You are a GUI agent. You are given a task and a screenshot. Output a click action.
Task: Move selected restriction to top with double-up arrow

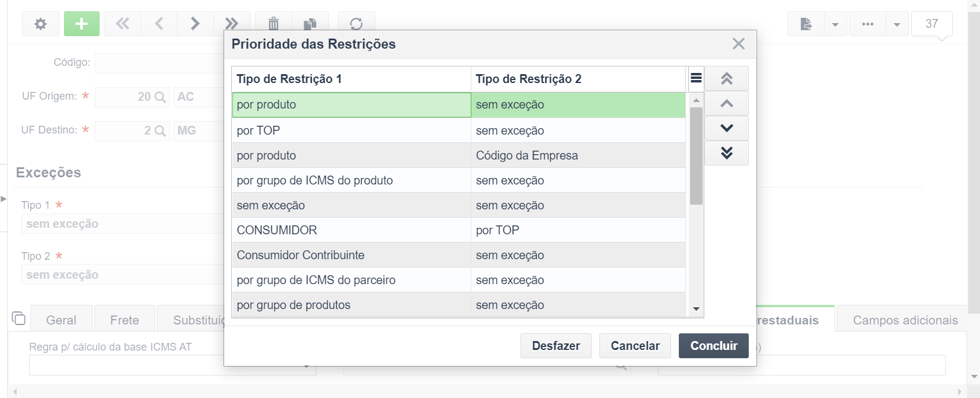tap(726, 78)
